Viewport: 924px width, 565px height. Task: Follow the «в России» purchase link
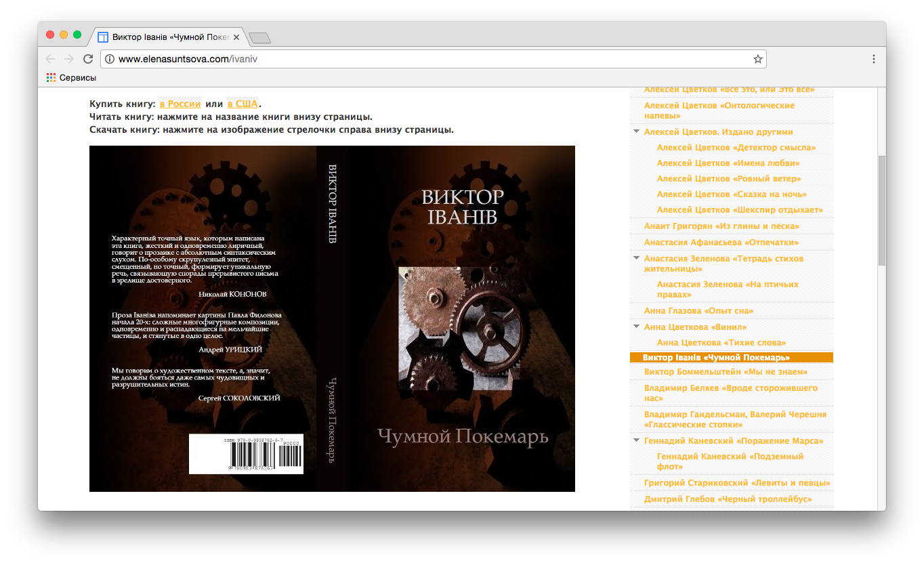pos(180,104)
